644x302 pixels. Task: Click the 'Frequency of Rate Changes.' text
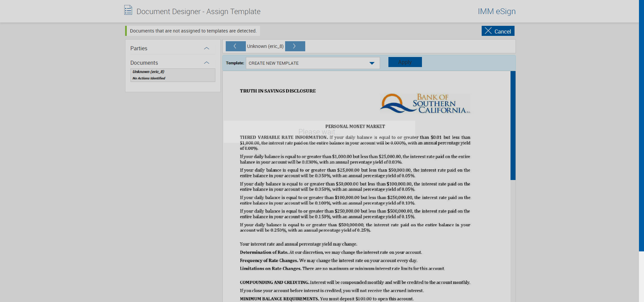[269, 260]
